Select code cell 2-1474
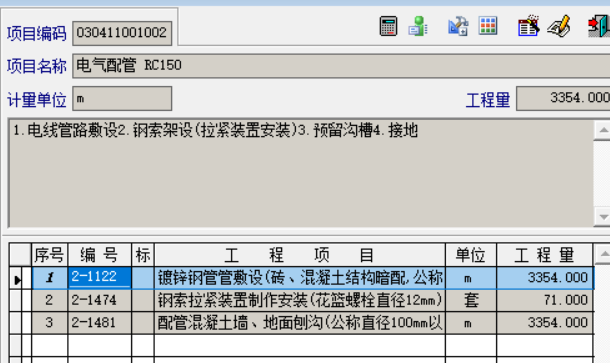The height and width of the screenshot is (363, 610). [x=100, y=300]
